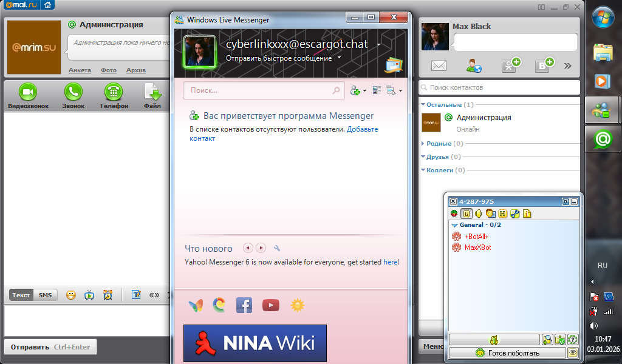The height and width of the screenshot is (364, 622).
Task: Toggle the pin on-top button in ICQ titlebar
Action: pos(566,201)
